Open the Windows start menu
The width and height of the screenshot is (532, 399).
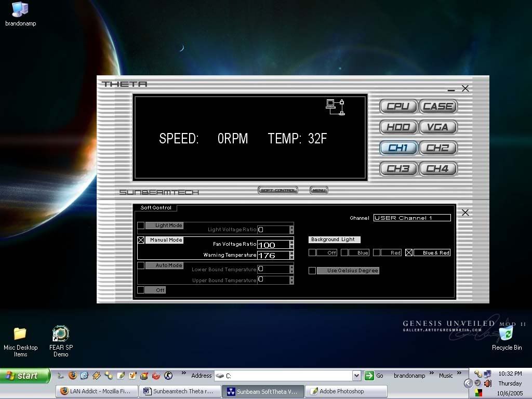[25, 376]
